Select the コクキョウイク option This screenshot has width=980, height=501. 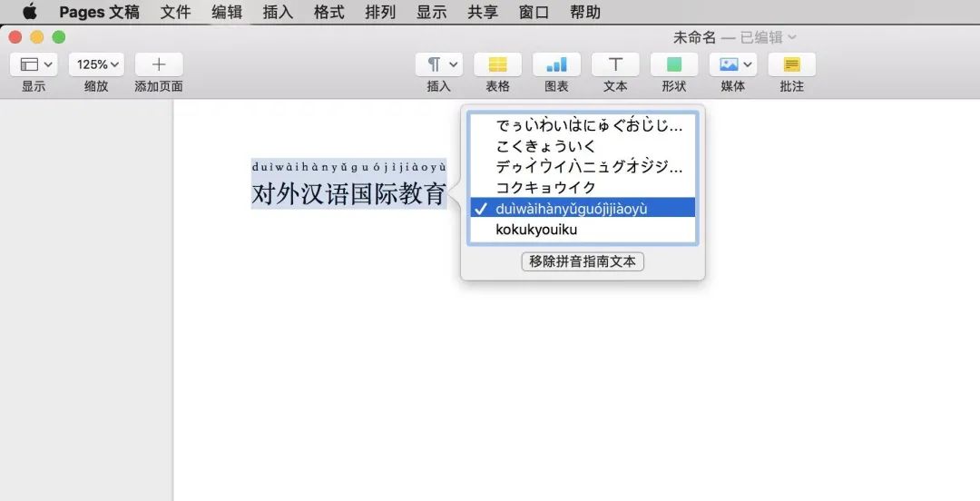pyautogui.click(x=583, y=187)
